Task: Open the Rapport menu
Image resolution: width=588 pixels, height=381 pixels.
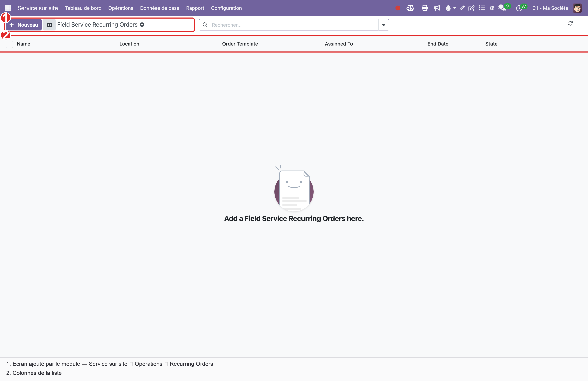Action: point(195,8)
